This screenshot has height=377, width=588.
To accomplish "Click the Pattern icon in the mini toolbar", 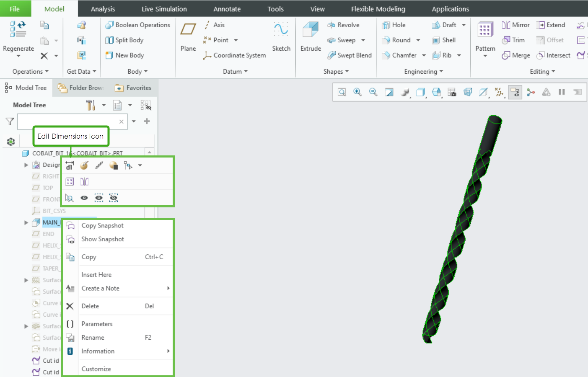I will coord(70,181).
